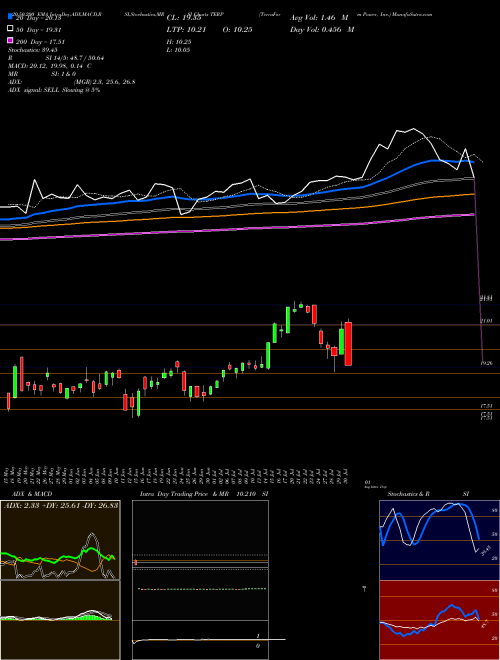
Task: Click the white 50 Day legend swatch
Action: [10, 29]
